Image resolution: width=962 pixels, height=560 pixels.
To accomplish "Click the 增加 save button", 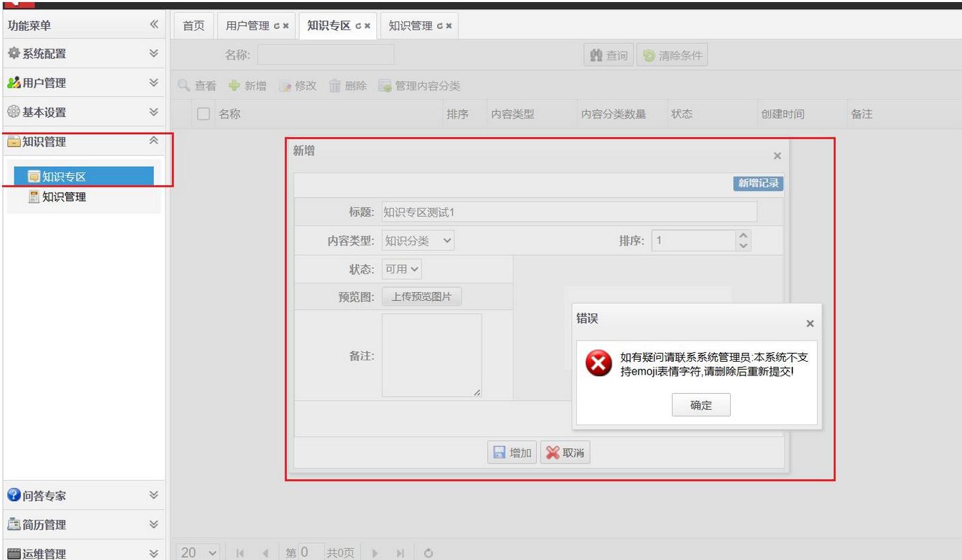I will (512, 453).
